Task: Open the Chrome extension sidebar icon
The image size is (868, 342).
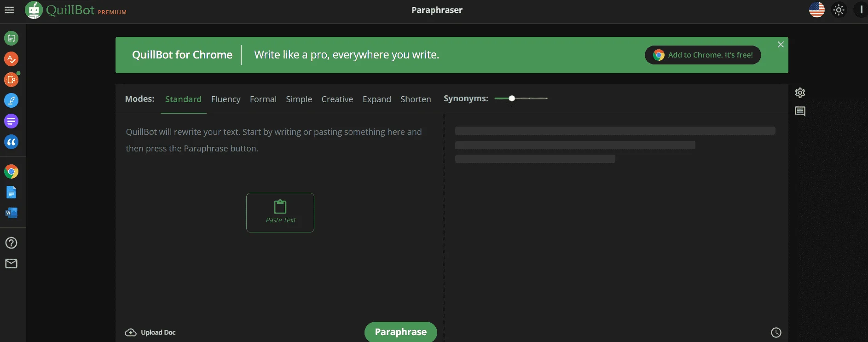Action: (x=12, y=172)
